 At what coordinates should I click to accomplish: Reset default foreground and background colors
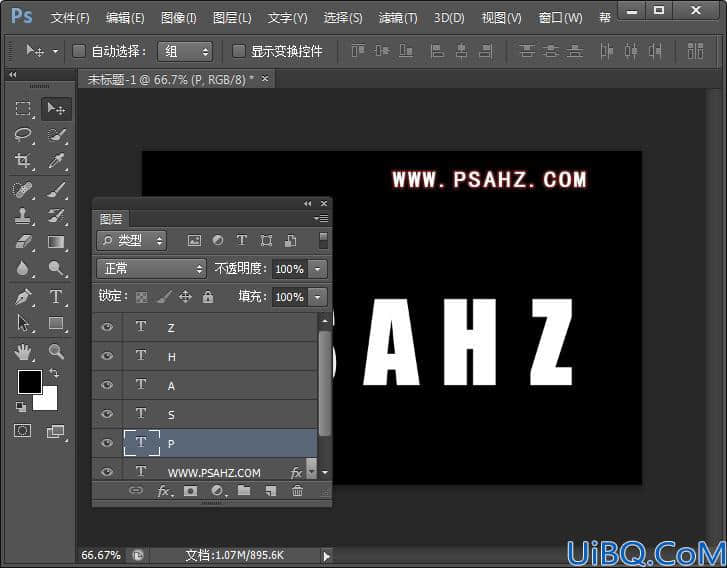tap(21, 407)
